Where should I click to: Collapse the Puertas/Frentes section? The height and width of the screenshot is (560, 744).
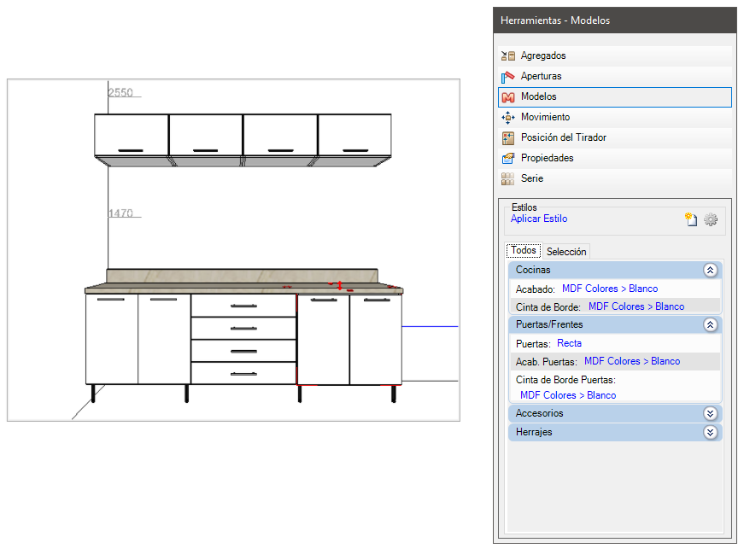(710, 324)
